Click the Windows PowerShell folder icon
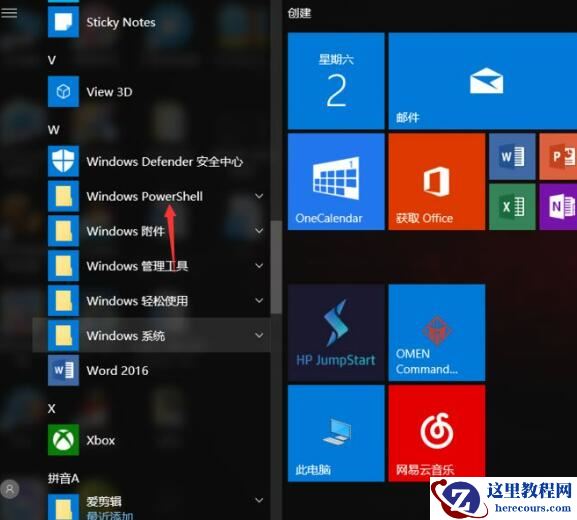 point(63,196)
